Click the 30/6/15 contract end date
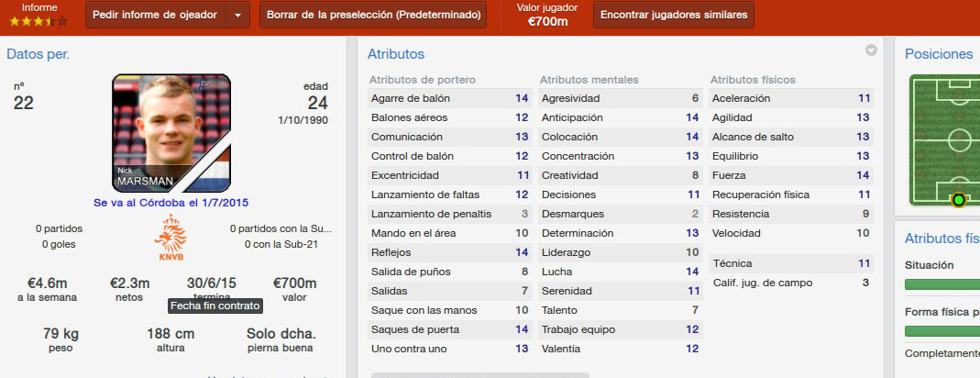 point(211,283)
